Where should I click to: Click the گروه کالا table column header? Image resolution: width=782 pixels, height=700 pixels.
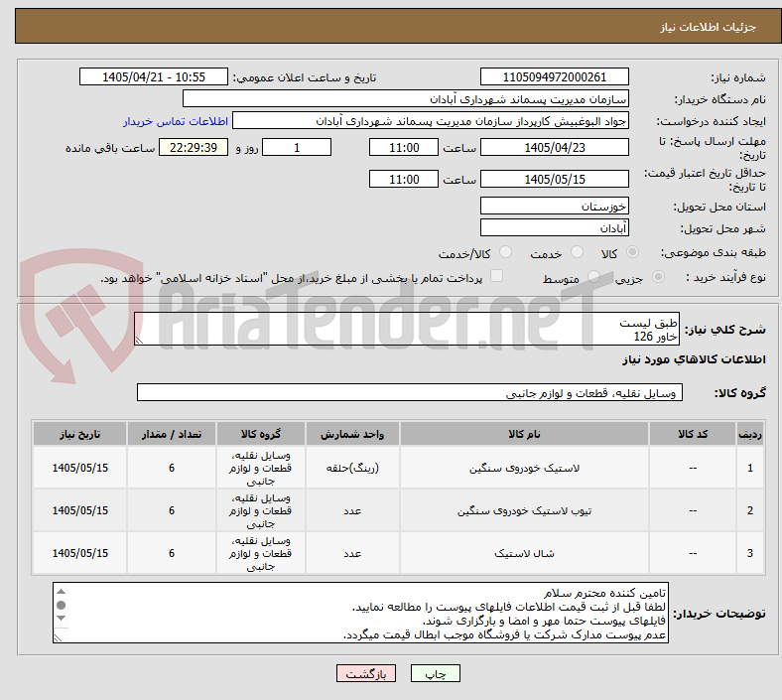click(x=261, y=434)
